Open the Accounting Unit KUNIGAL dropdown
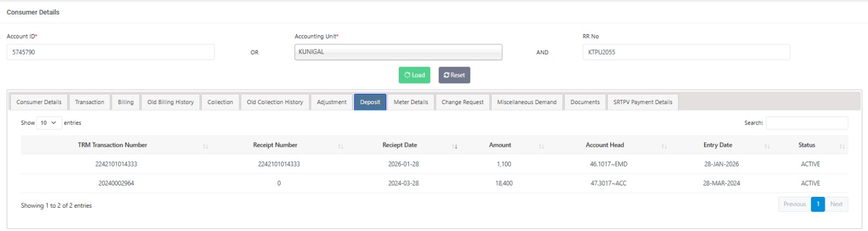868x231 pixels. [x=398, y=52]
